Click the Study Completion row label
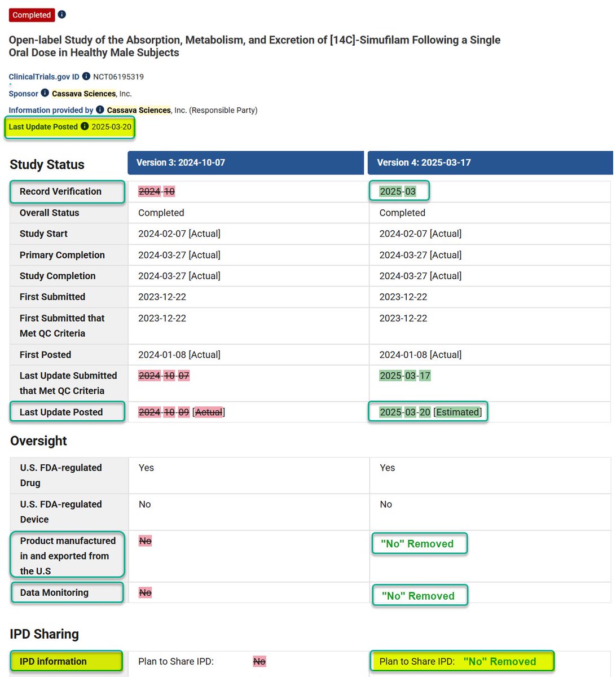Image resolution: width=616 pixels, height=677 pixels. (58, 276)
